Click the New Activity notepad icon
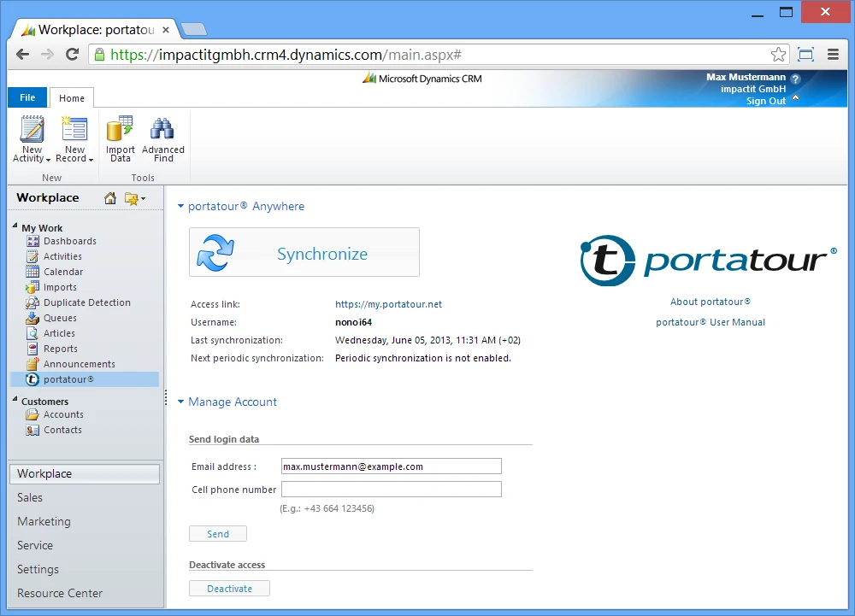Screen dimensions: 855x616 [x=32, y=129]
